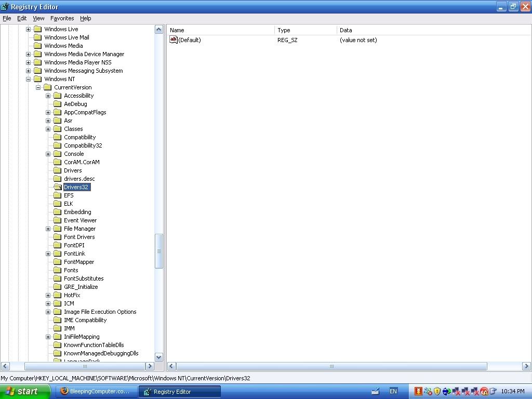Image resolution: width=532 pixels, height=399 pixels.
Task: Expand the IniFileMapping key
Action: [48, 337]
